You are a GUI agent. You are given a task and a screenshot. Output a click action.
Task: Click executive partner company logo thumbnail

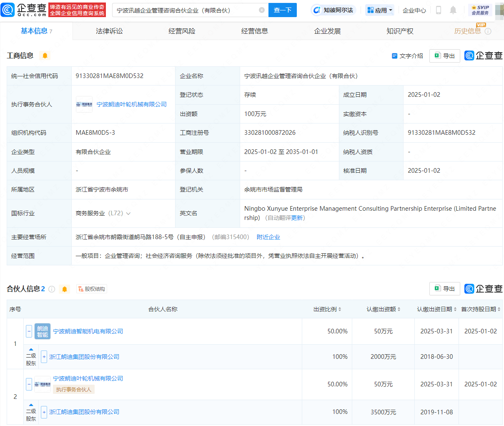(x=84, y=104)
